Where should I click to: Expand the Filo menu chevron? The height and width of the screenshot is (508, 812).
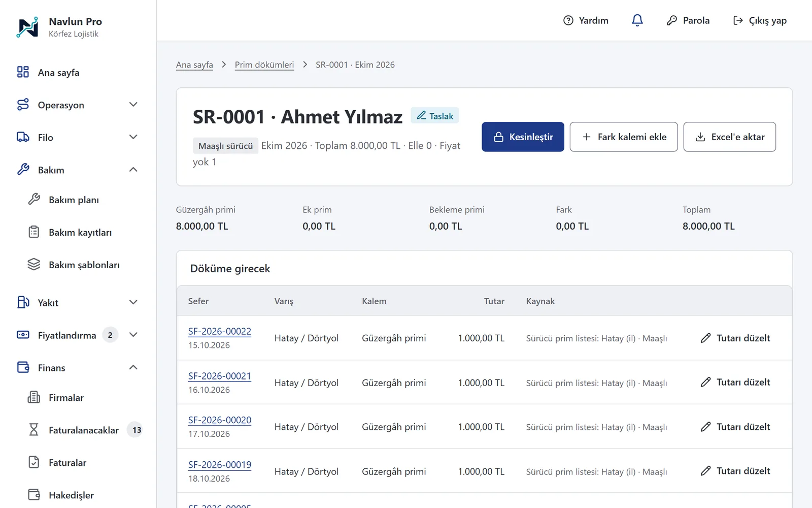133,137
